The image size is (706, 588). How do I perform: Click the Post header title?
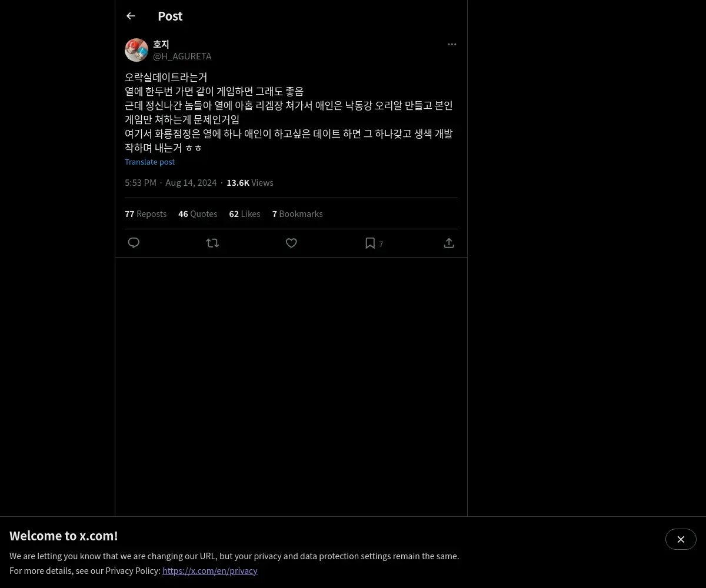tap(170, 16)
